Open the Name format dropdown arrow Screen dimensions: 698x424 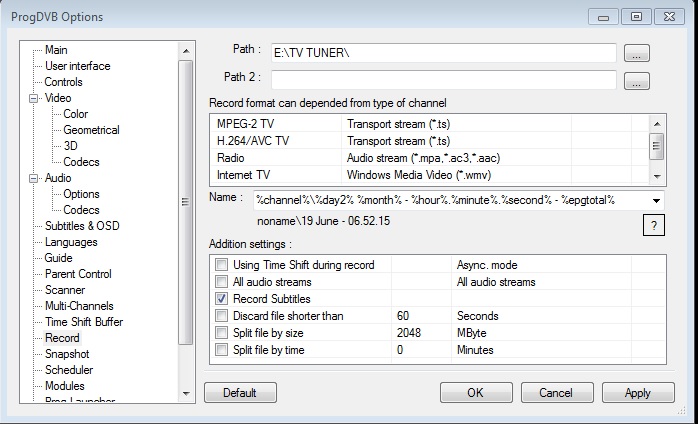tap(656, 200)
